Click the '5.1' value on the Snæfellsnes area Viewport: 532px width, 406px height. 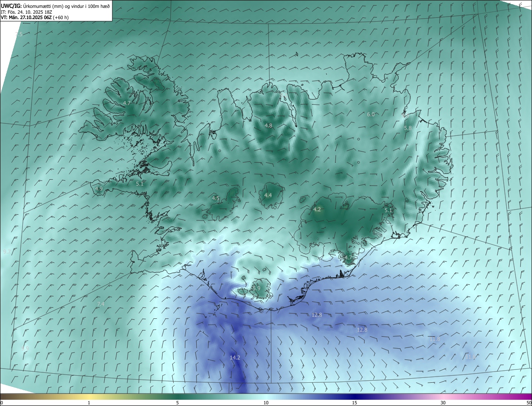pyautogui.click(x=140, y=183)
